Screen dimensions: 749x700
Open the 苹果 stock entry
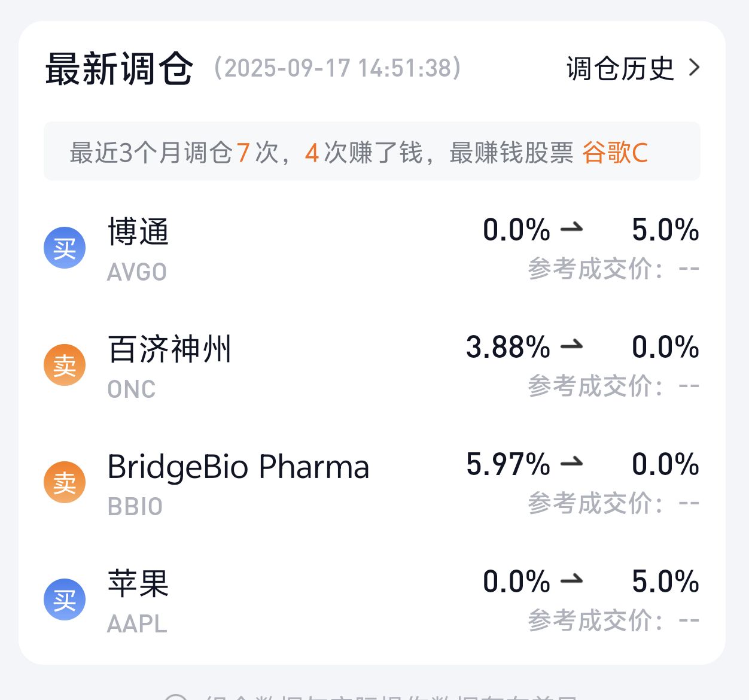point(138,583)
